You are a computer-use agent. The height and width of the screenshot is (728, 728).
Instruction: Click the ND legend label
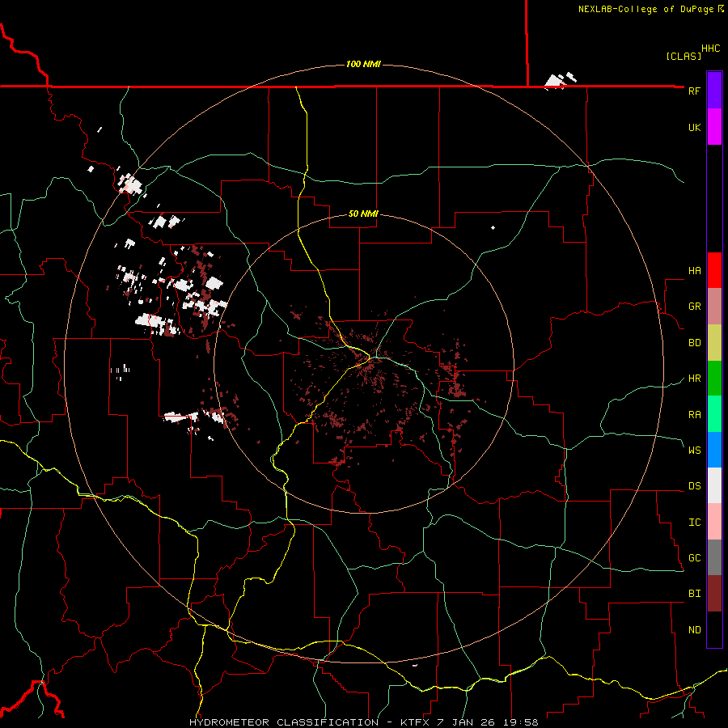click(x=694, y=629)
